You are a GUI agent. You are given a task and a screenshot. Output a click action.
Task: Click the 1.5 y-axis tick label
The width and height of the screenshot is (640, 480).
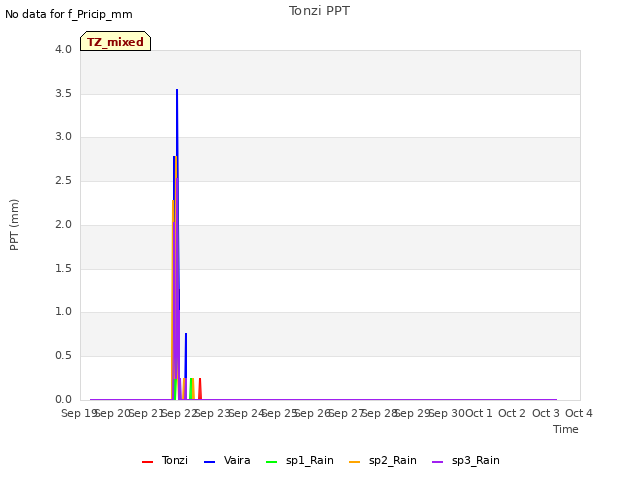click(x=63, y=268)
